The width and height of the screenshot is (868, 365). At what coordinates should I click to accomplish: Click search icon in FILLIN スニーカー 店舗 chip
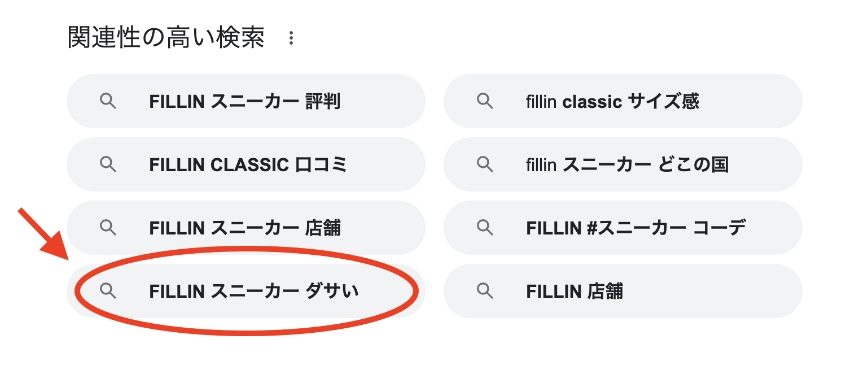click(x=108, y=228)
